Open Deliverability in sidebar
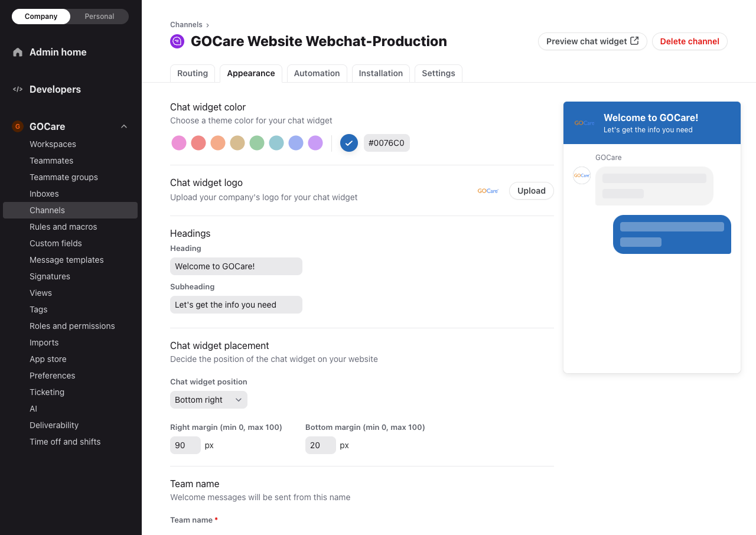 coord(70,425)
